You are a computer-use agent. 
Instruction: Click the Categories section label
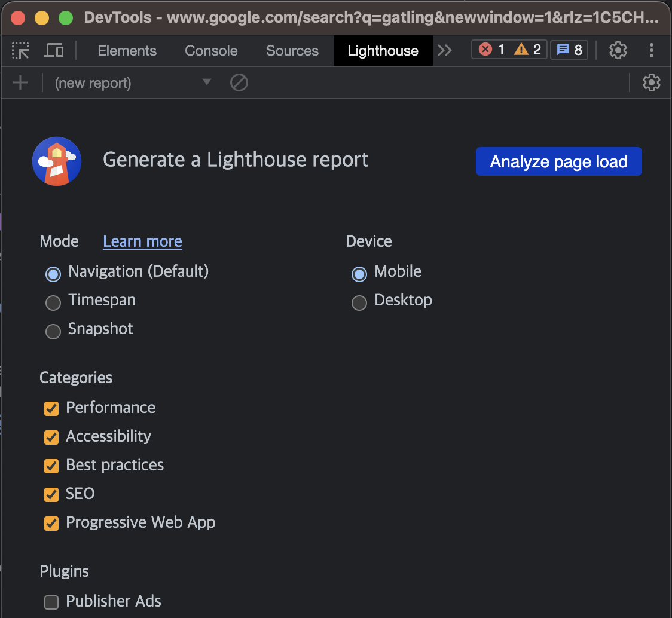coord(76,378)
